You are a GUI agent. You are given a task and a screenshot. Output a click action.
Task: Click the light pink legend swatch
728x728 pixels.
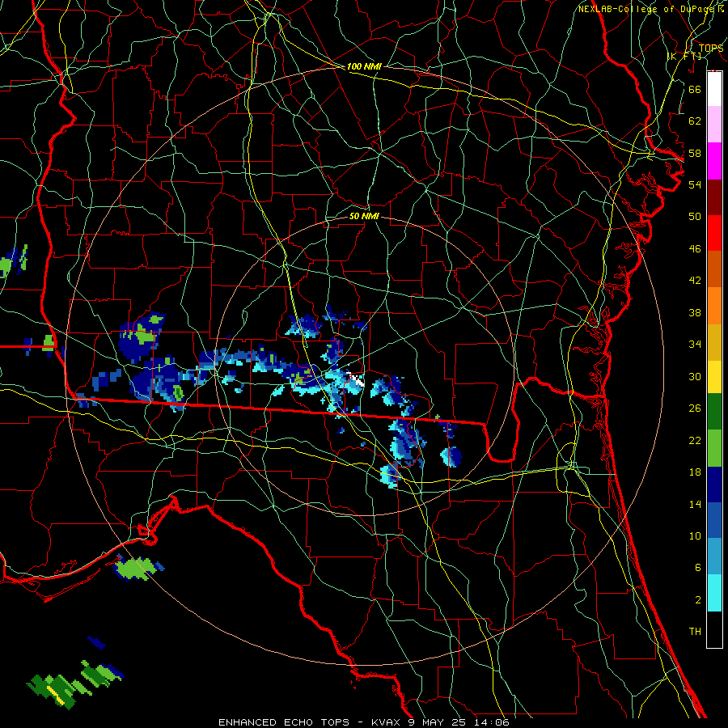point(714,124)
